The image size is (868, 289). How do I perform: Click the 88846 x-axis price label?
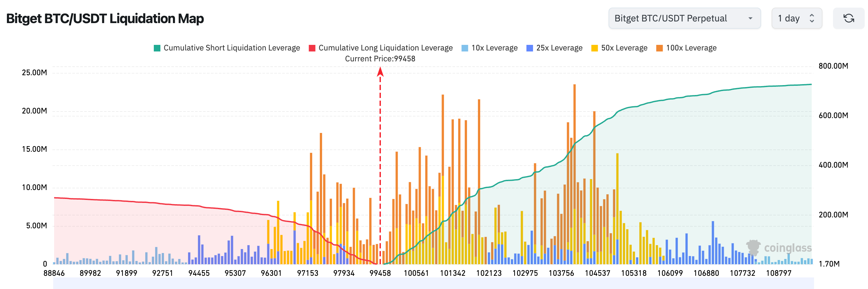(54, 273)
